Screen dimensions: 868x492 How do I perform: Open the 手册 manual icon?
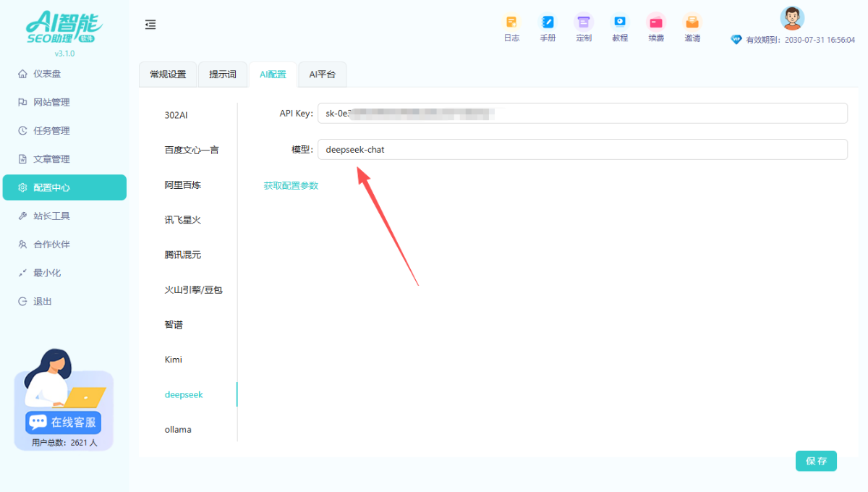point(548,22)
